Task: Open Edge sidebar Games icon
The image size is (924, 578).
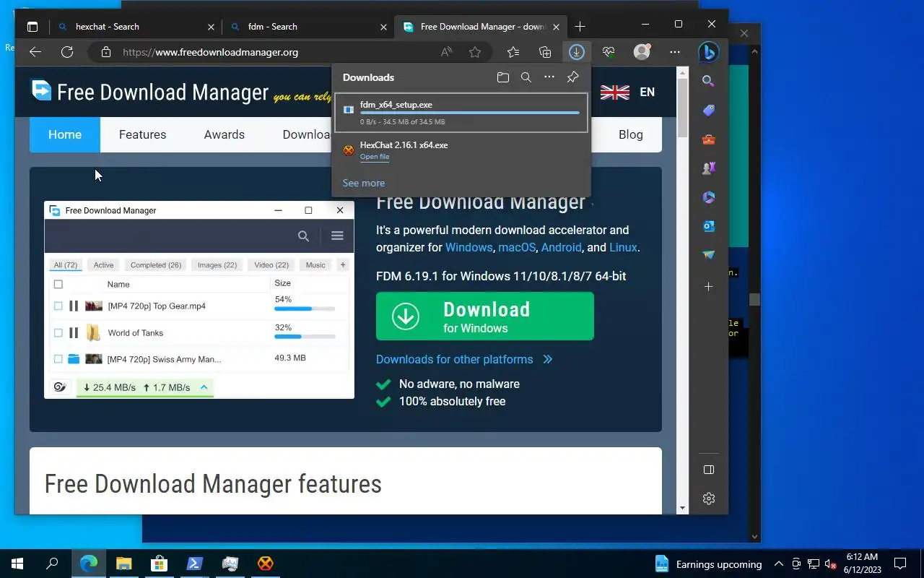Action: point(709,168)
